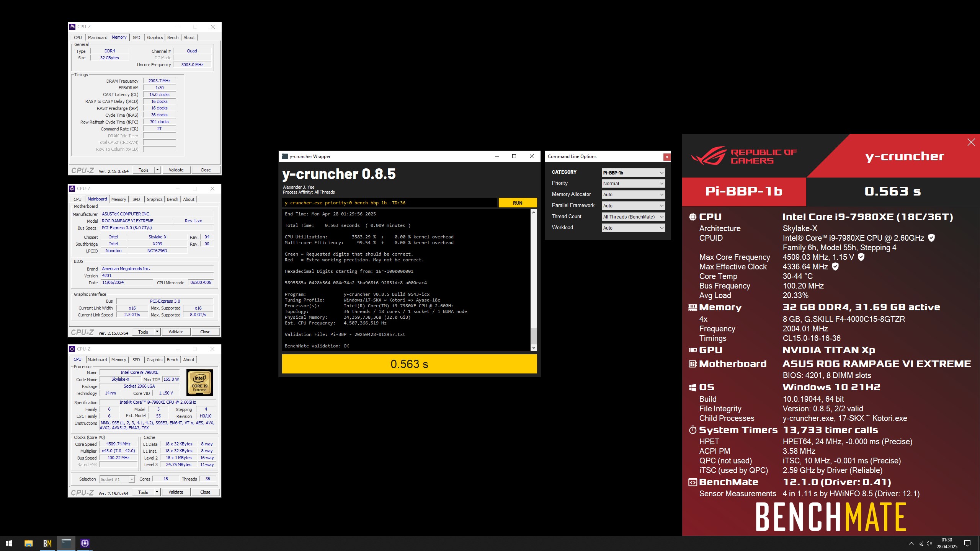Viewport: 980px width, 551px height.
Task: Open Tools arrow in Memory CPU-Z window
Action: [157, 170]
